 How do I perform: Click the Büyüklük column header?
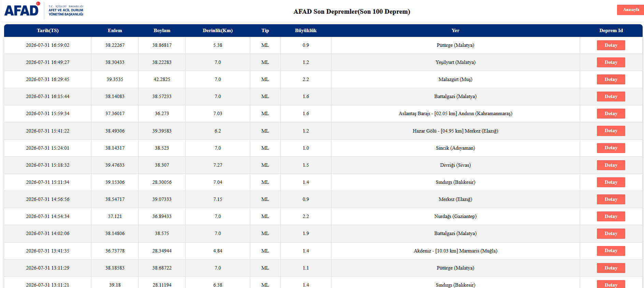[x=306, y=30]
